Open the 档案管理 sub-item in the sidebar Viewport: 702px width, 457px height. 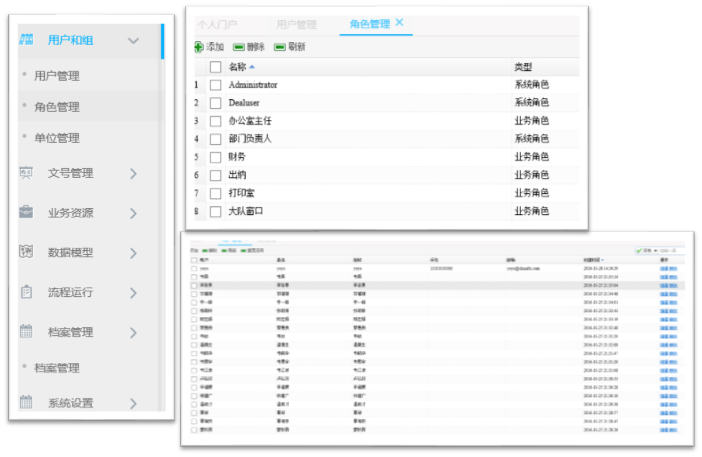57,368
